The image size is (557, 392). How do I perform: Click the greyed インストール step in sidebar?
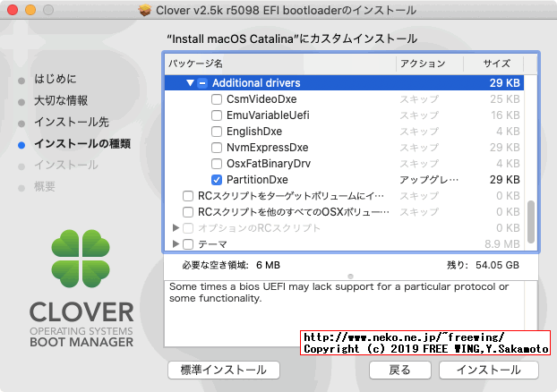pos(65,165)
